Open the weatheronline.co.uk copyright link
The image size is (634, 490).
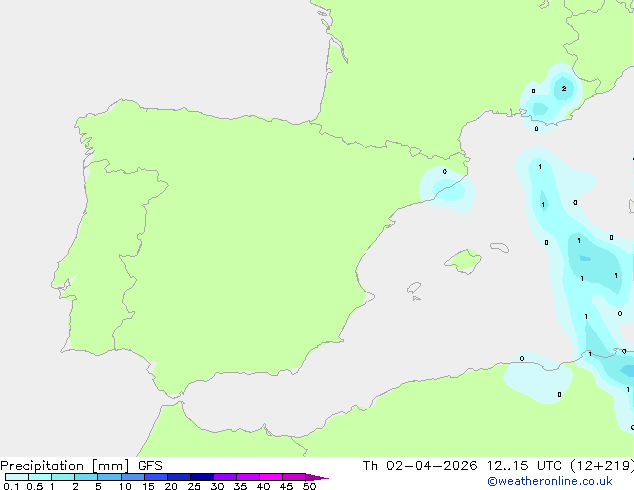pyautogui.click(x=550, y=481)
